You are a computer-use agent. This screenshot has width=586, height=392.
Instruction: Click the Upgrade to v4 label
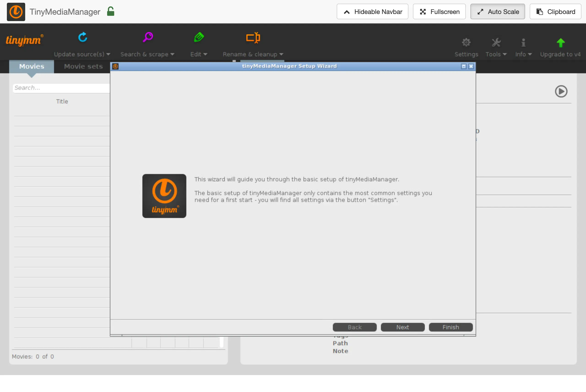click(x=560, y=54)
